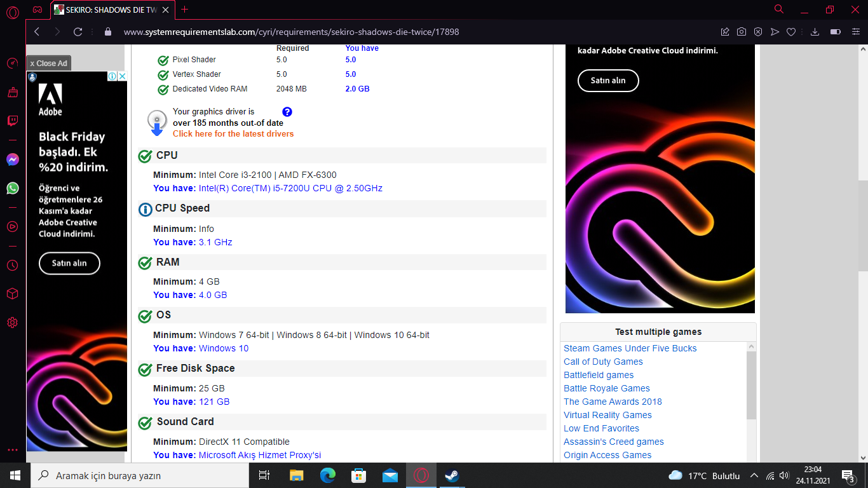868x488 pixels.
Task: Open the three-dot sidebar setup menu
Action: tap(13, 449)
